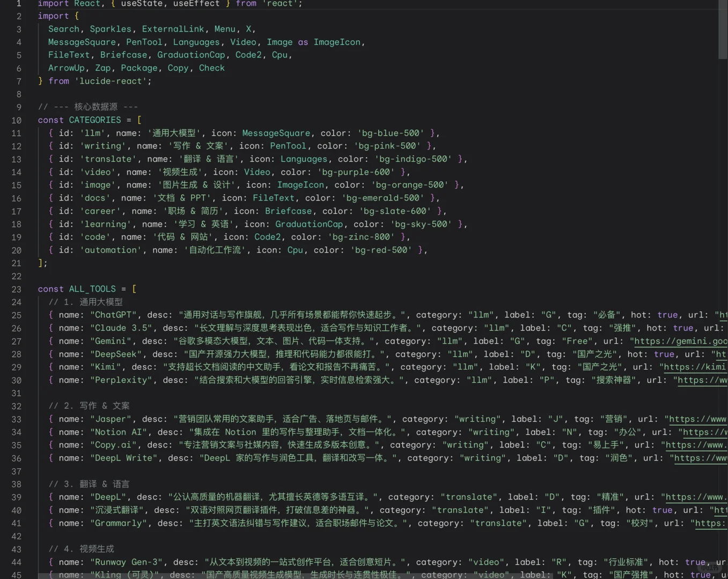Click line number 23 in the gutter

point(16,289)
